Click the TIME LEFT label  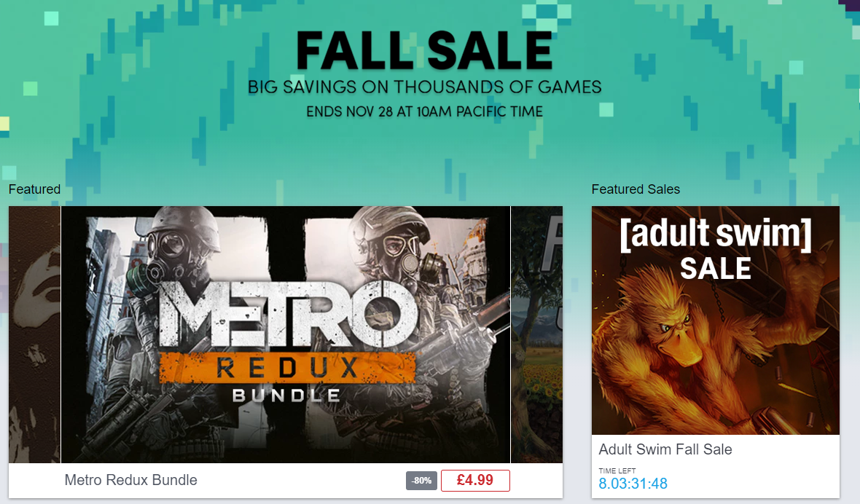click(617, 470)
